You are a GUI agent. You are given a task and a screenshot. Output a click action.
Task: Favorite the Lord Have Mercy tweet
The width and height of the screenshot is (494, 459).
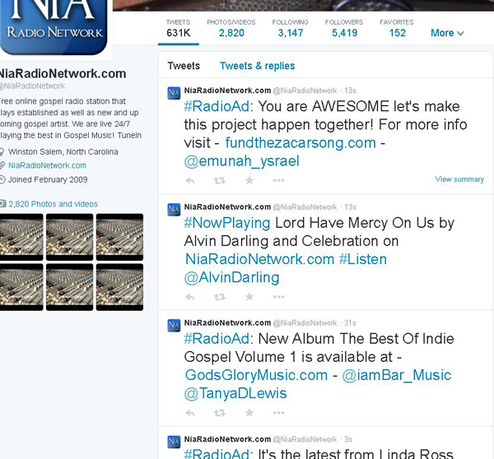click(249, 296)
